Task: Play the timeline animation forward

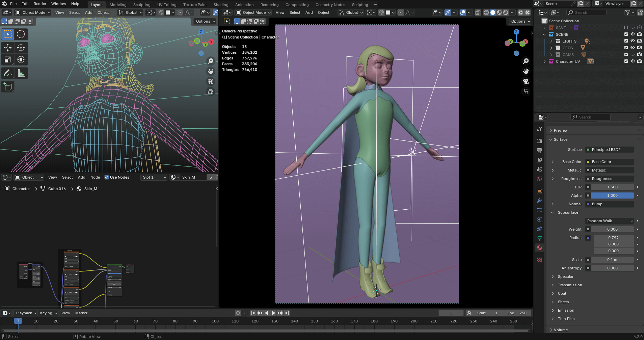Action: [273, 313]
